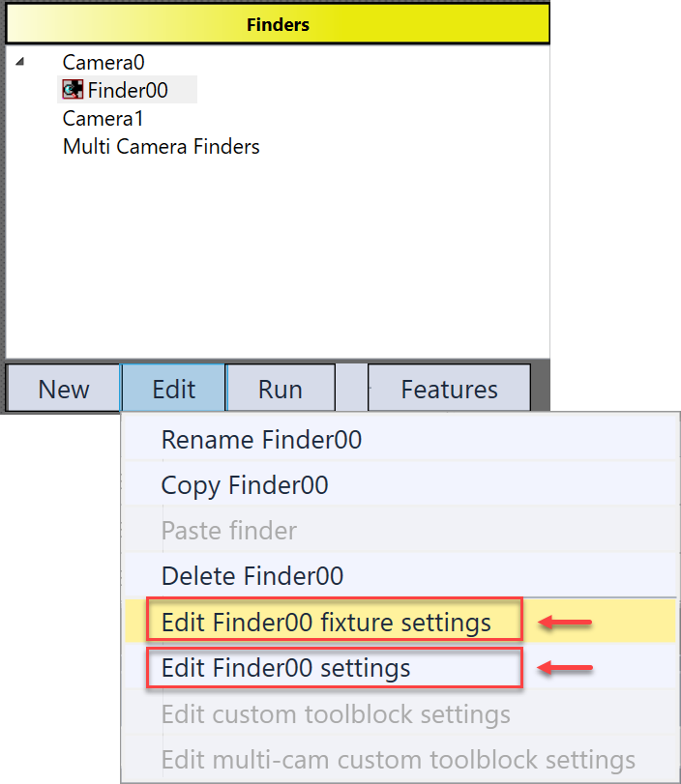This screenshot has height=784, width=681.
Task: Choose Delete Finder00 menu item
Action: coord(252,576)
